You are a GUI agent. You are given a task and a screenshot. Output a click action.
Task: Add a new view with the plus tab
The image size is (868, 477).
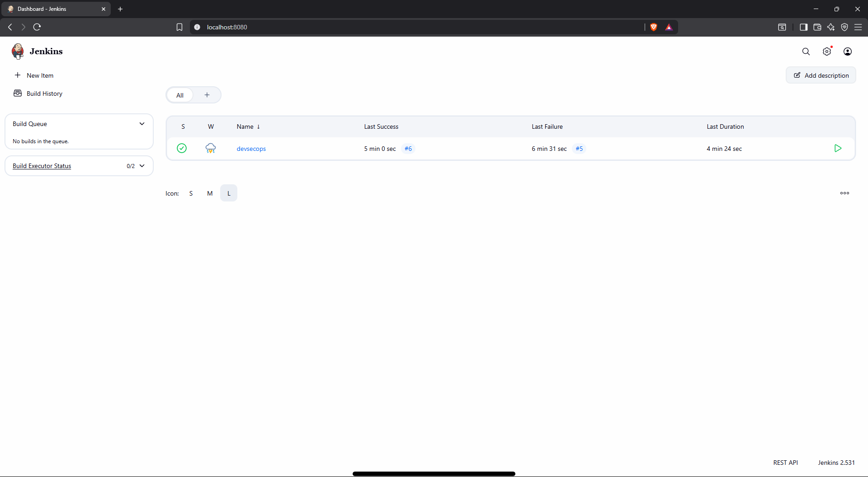click(207, 95)
